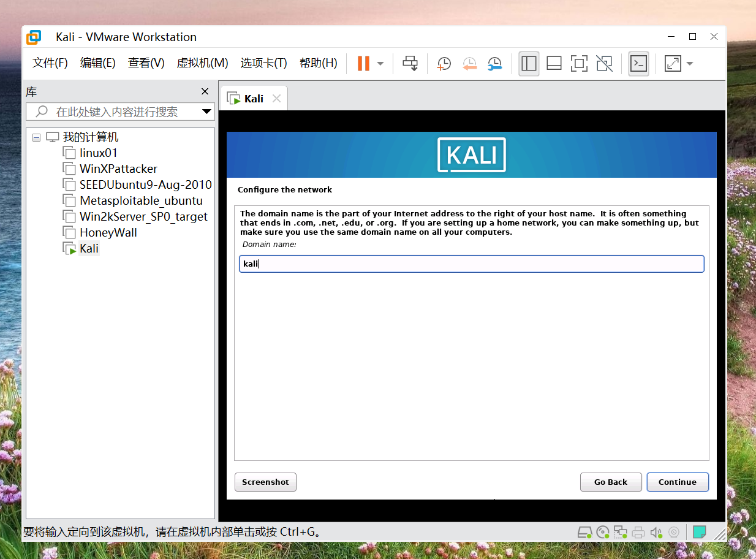Viewport: 756px width, 559px height.
Task: Click the CD/DVD drive status icon
Action: point(603,532)
